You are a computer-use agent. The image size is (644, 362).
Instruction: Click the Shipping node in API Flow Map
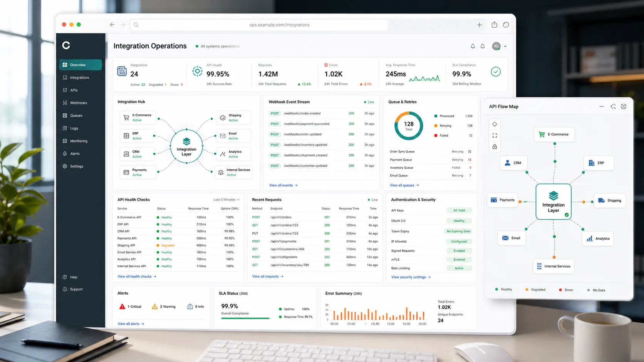coord(610,200)
